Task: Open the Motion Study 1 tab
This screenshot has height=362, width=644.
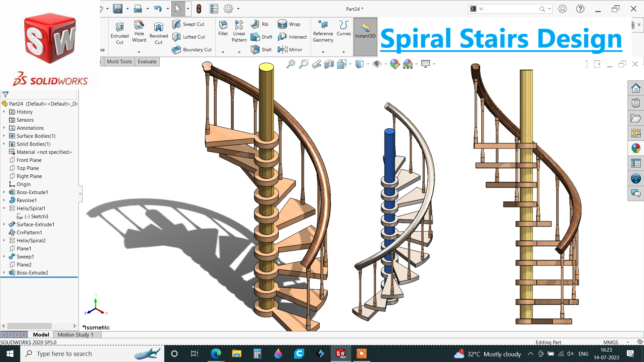Action: point(75,335)
